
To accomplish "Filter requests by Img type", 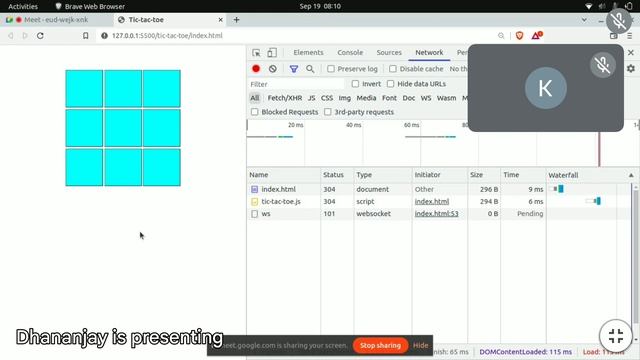I will pyautogui.click(x=344, y=98).
